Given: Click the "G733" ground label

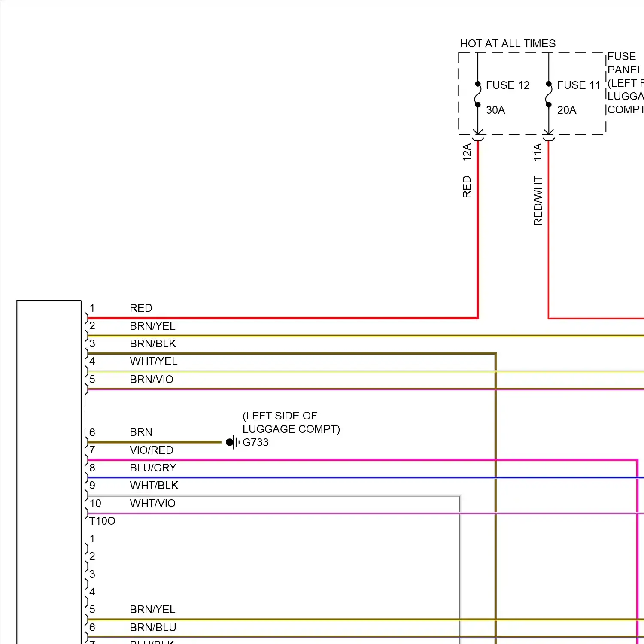Looking at the screenshot, I should click(255, 442).
